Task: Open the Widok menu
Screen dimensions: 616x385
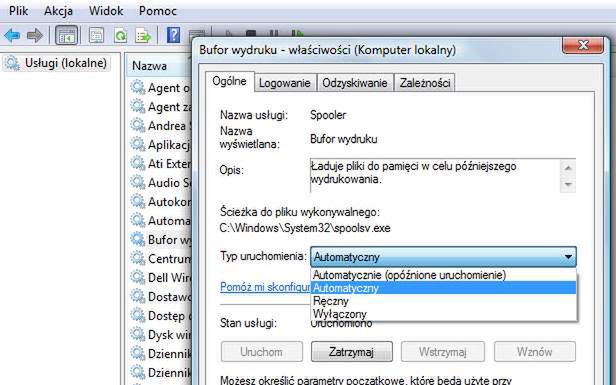Action: pos(106,11)
